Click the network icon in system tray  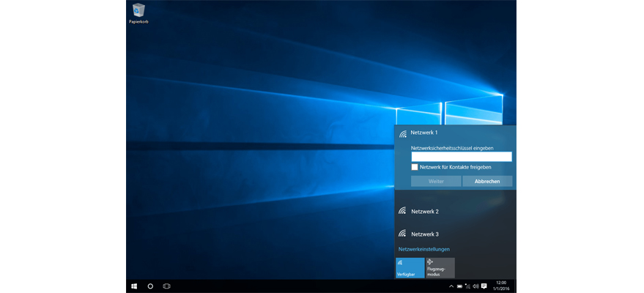click(x=467, y=286)
